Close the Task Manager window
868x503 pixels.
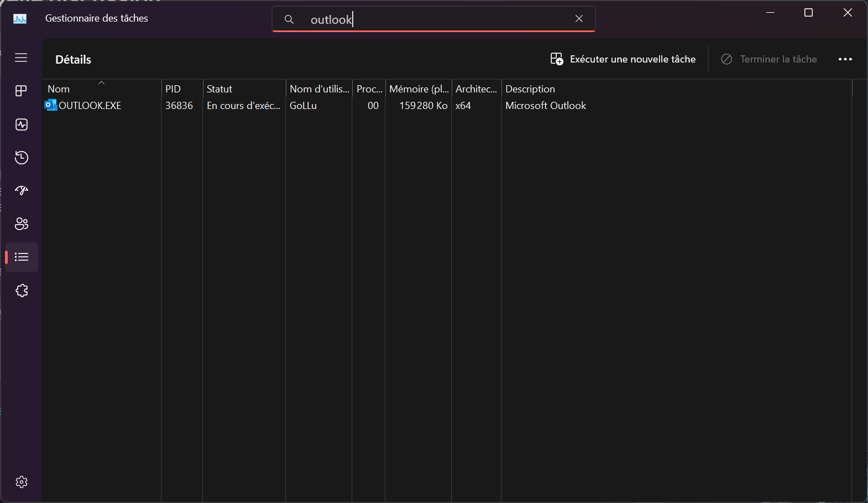click(x=848, y=13)
